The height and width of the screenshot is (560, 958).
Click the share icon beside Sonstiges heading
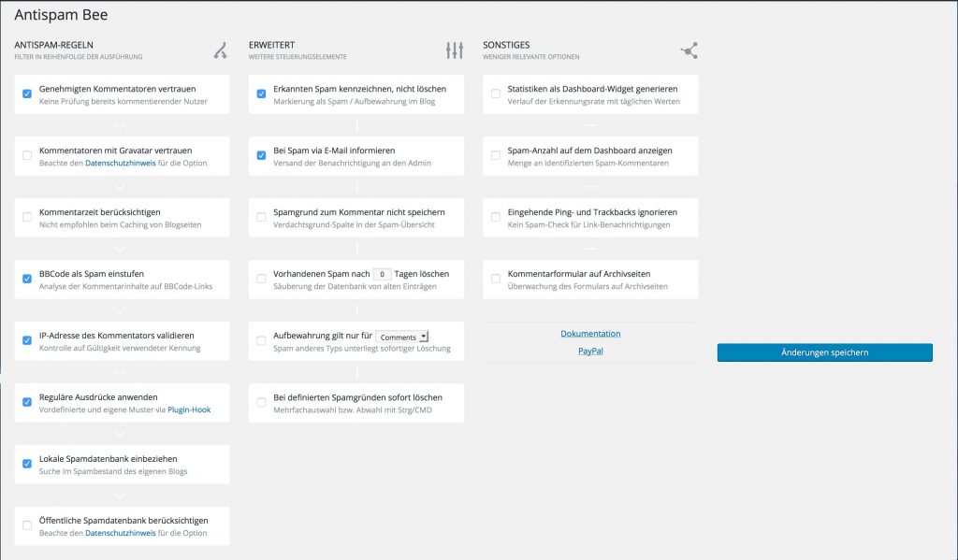tap(689, 50)
